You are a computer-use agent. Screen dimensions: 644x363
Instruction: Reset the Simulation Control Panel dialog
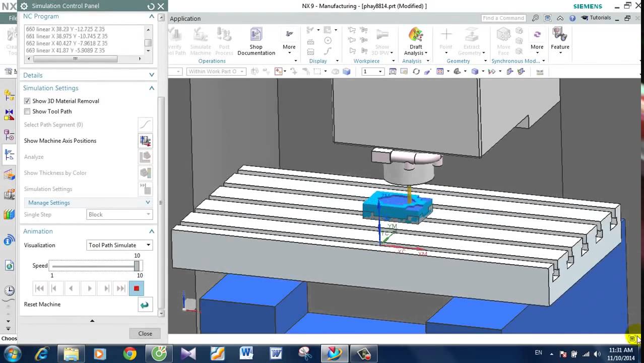pos(151,6)
